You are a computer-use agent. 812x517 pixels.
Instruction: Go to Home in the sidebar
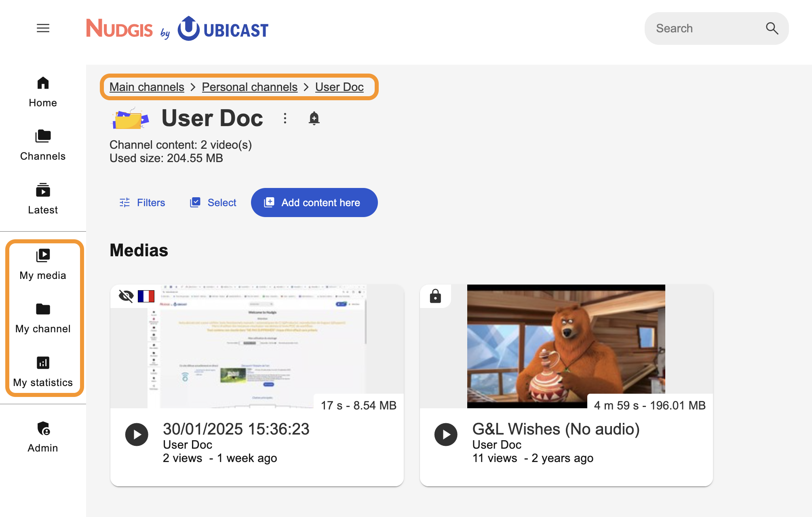click(x=43, y=92)
